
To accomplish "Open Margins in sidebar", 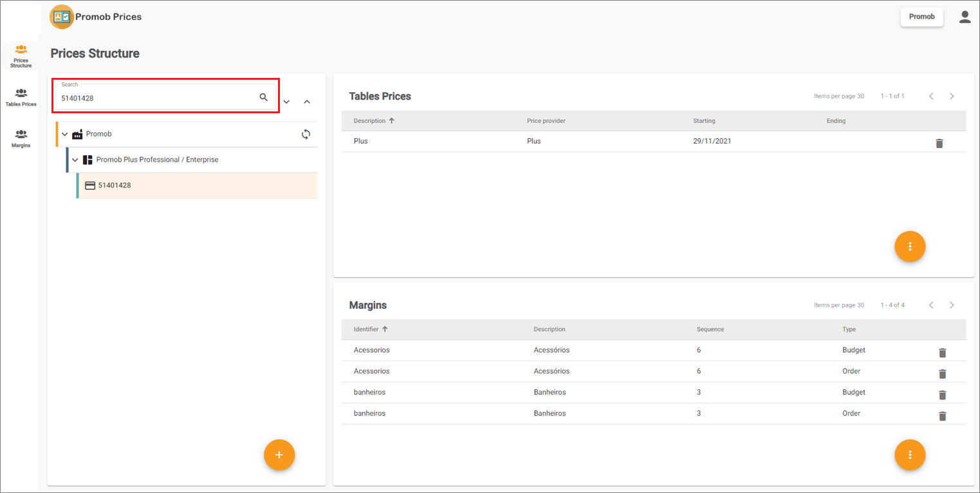I will 21,138.
